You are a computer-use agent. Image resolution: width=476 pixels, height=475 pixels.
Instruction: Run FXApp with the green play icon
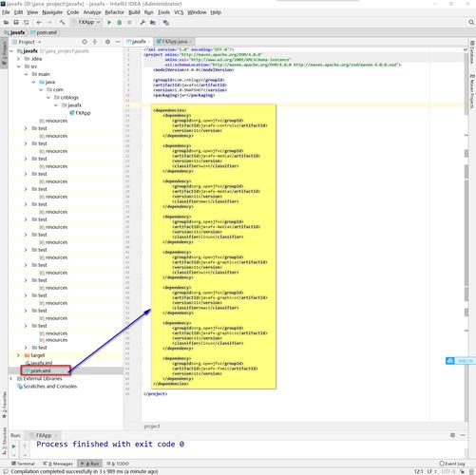[x=109, y=23]
